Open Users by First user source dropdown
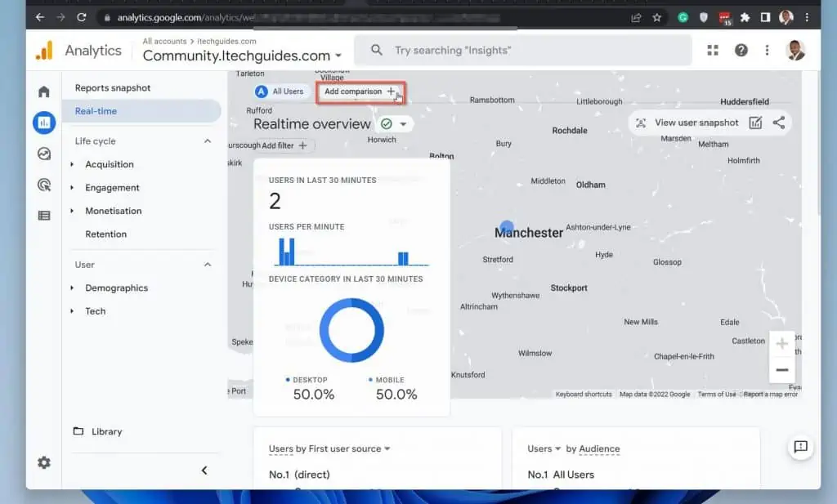This screenshot has height=504, width=837. pos(329,448)
